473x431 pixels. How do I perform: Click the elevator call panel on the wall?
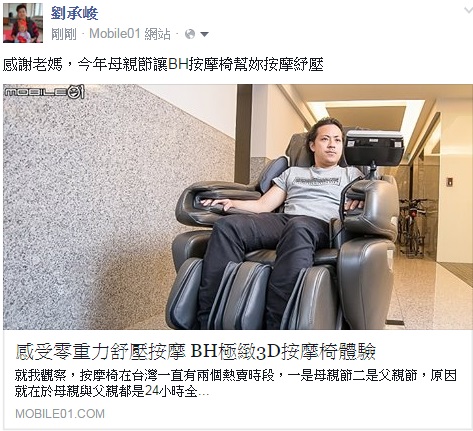coord(449,182)
